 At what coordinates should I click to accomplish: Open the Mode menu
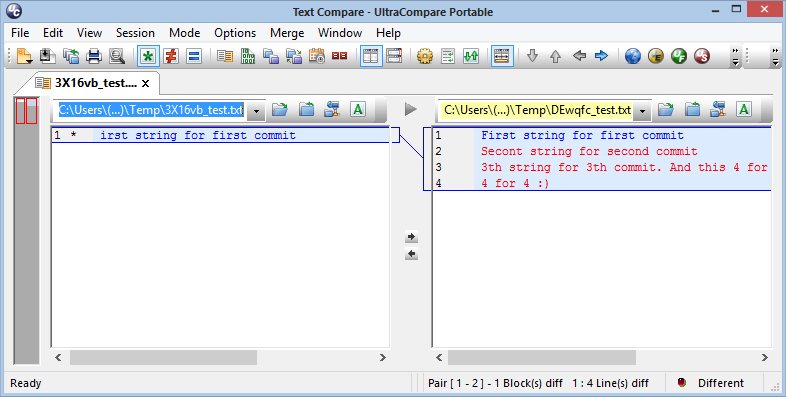pos(184,33)
